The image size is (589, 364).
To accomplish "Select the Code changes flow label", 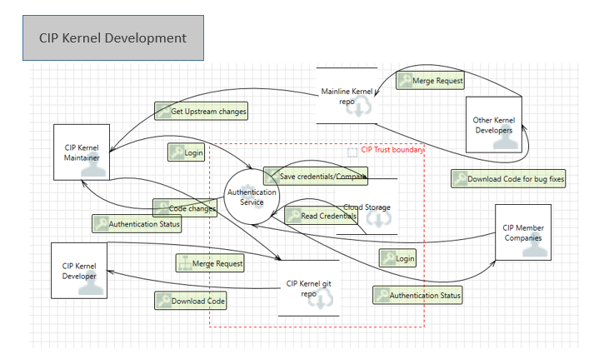I will (185, 208).
